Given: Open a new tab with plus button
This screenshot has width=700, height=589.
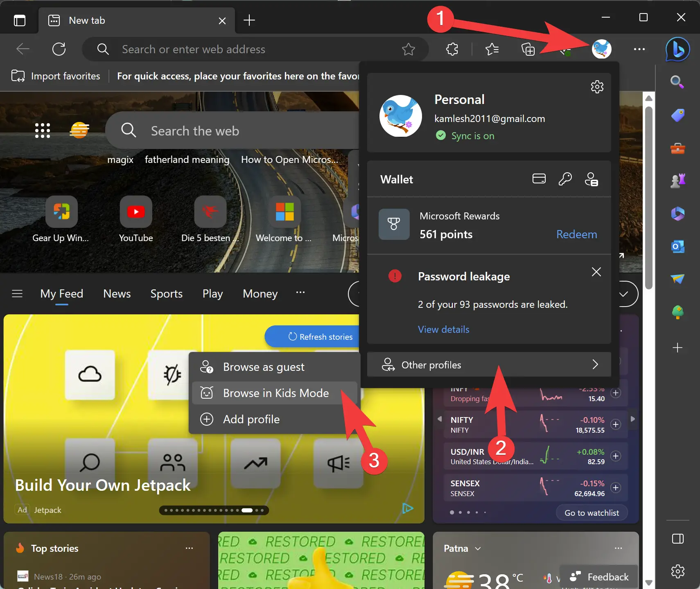Looking at the screenshot, I should (x=249, y=20).
